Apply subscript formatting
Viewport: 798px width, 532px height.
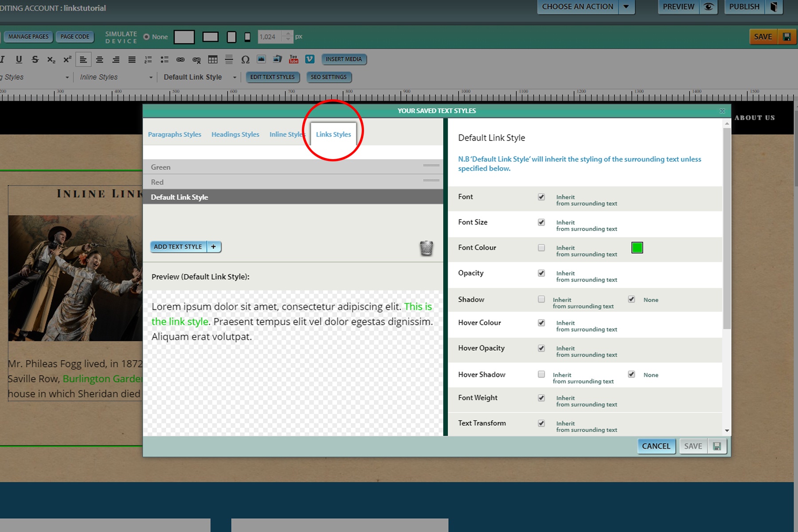click(x=51, y=59)
